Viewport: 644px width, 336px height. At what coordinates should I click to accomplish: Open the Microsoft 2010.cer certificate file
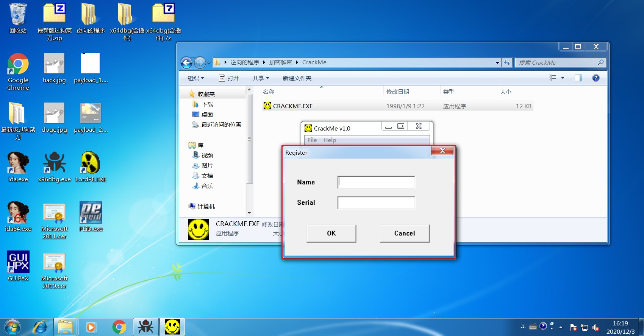54,270
